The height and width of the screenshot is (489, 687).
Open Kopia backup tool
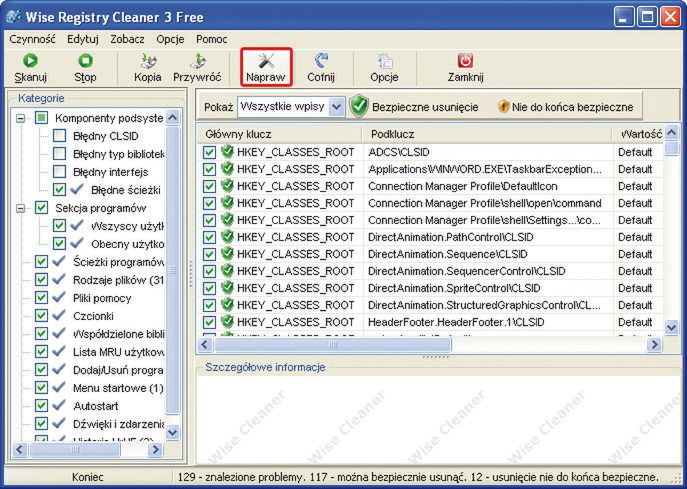(148, 61)
